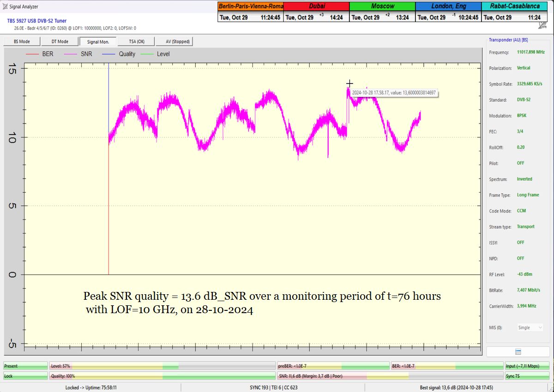Viewport: 554px width, 392px height.
Task: Click the Dubai world clock header
Action: point(316,6)
